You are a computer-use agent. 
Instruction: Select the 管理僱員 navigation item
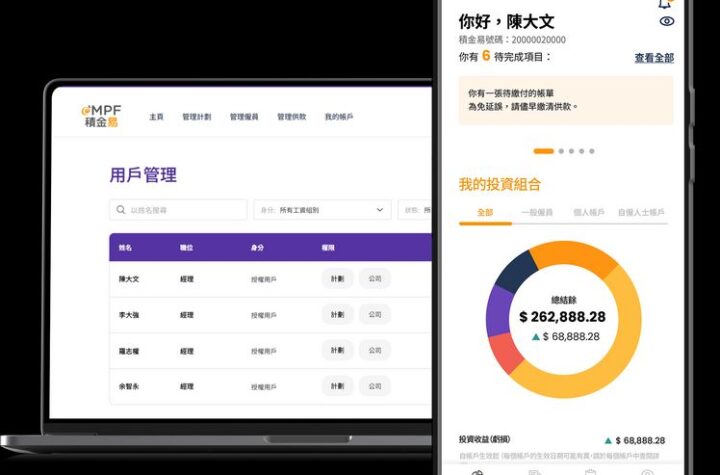(244, 117)
